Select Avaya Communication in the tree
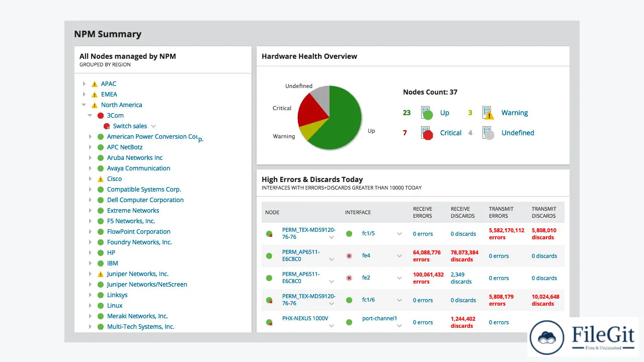This screenshot has height=362, width=644. (x=138, y=168)
